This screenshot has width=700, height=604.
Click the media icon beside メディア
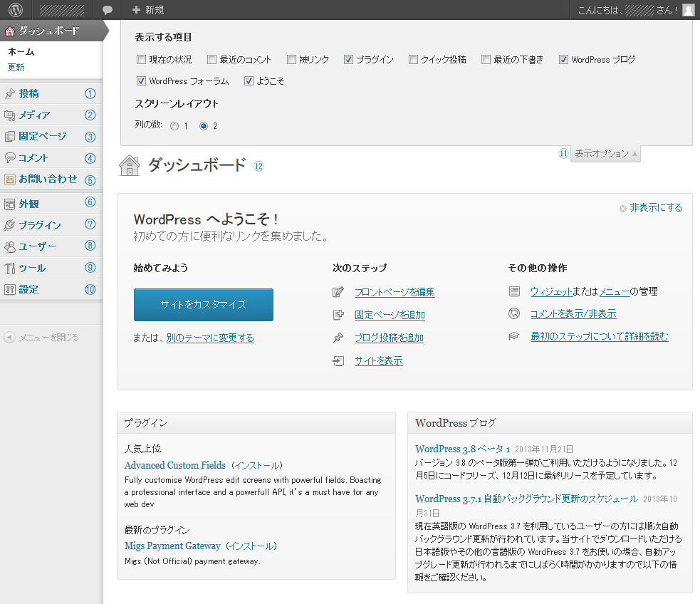tap(9, 115)
